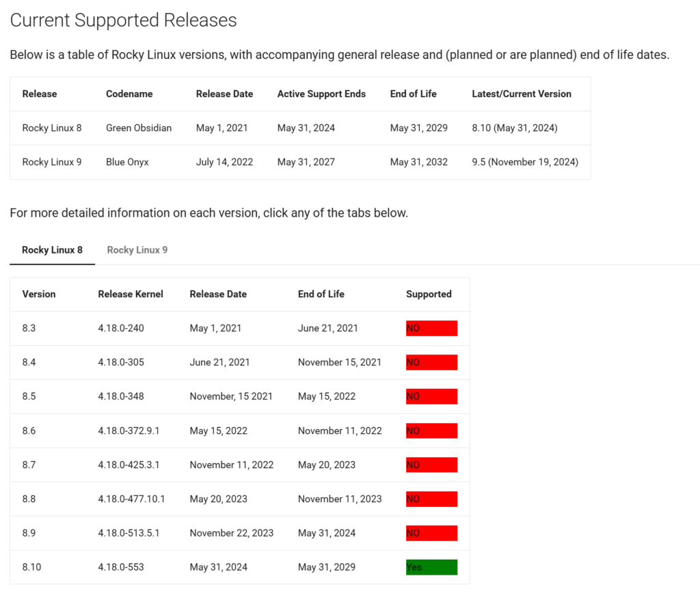
Task: Click '8.10 (May 31, 2024)' latest version
Action: tap(515, 128)
